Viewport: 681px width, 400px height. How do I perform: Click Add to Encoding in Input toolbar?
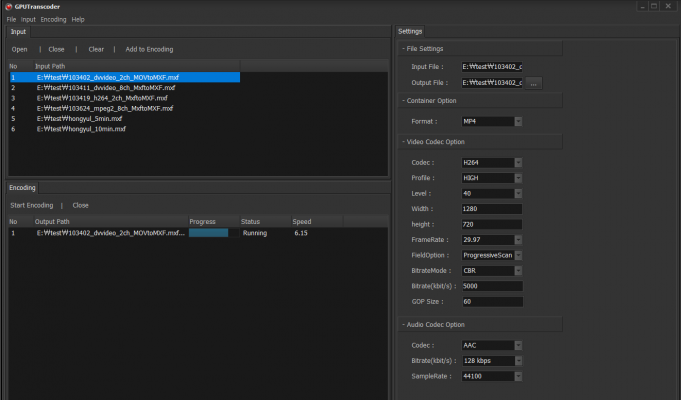click(149, 49)
